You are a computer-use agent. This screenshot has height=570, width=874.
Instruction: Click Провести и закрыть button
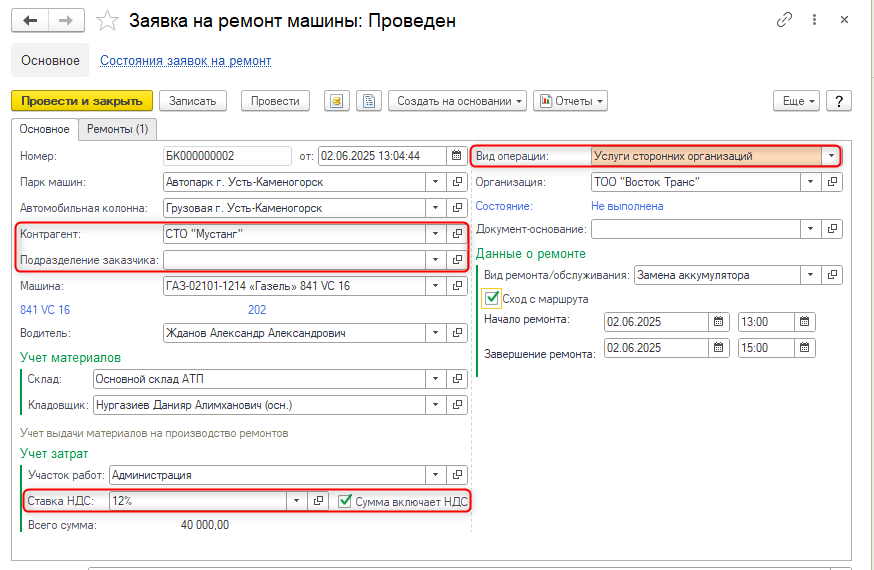(82, 101)
